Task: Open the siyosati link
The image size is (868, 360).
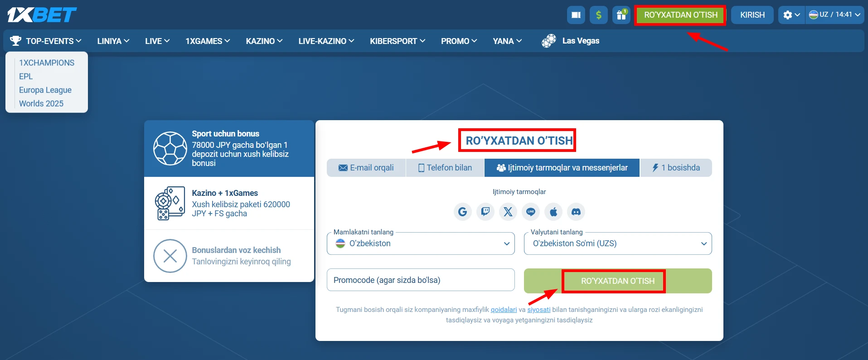Action: tap(539, 310)
